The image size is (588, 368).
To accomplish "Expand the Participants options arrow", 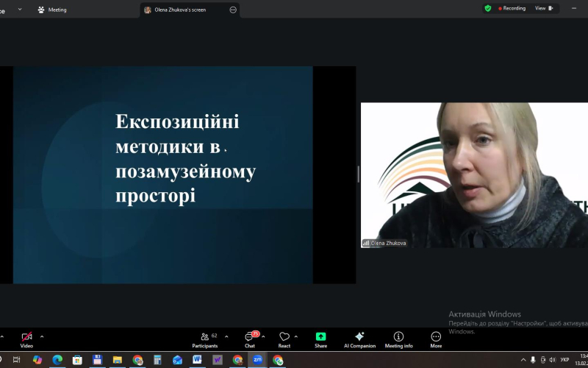I will point(226,337).
